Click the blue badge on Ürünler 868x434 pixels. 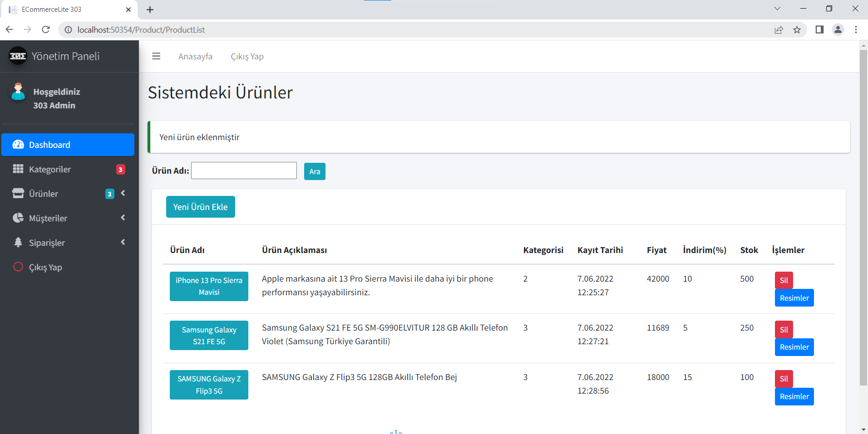pyautogui.click(x=109, y=194)
